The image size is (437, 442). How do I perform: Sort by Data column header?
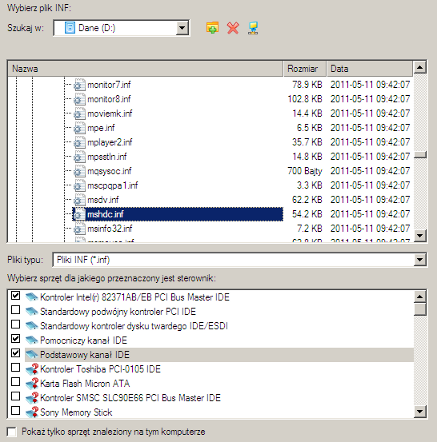(x=369, y=69)
